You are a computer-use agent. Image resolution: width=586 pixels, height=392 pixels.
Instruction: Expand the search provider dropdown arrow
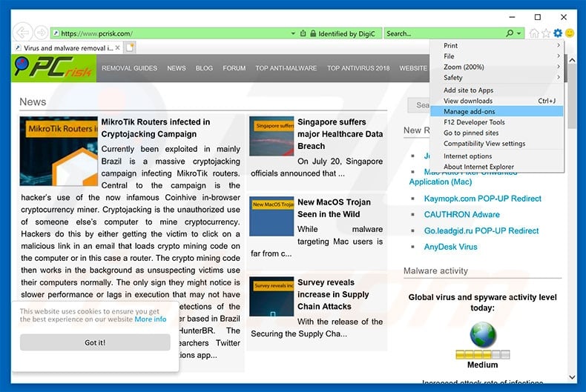[x=518, y=33]
